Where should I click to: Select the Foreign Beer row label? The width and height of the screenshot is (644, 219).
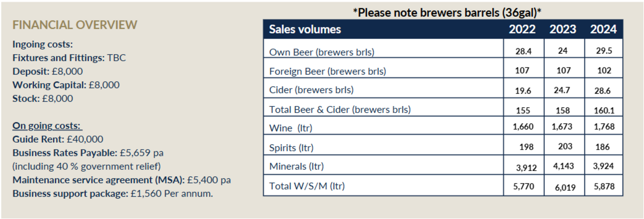pyautogui.click(x=327, y=71)
